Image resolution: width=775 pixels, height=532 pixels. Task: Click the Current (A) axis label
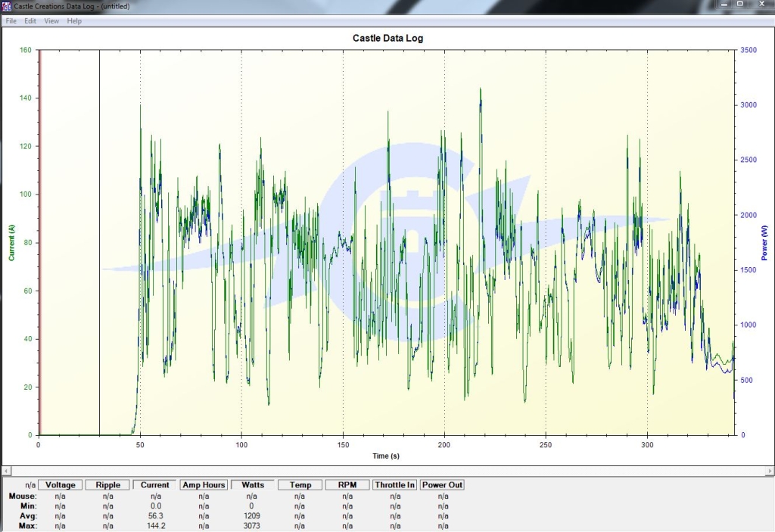(11, 243)
